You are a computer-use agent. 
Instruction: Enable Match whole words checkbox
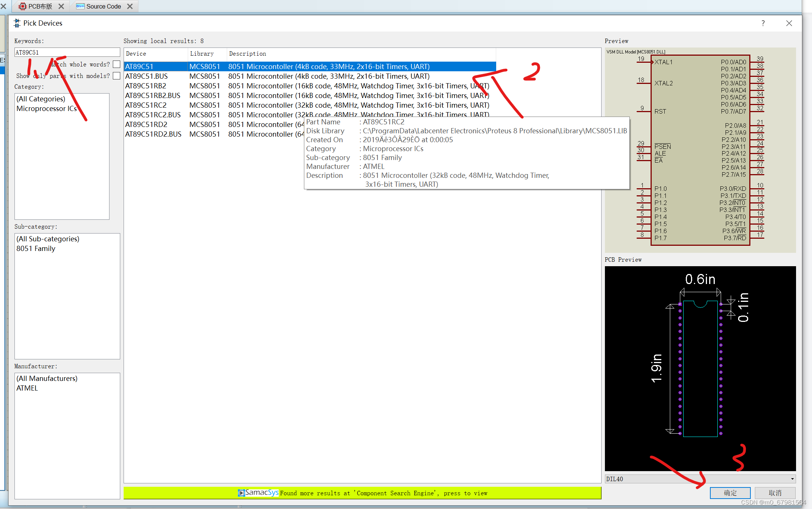[117, 64]
